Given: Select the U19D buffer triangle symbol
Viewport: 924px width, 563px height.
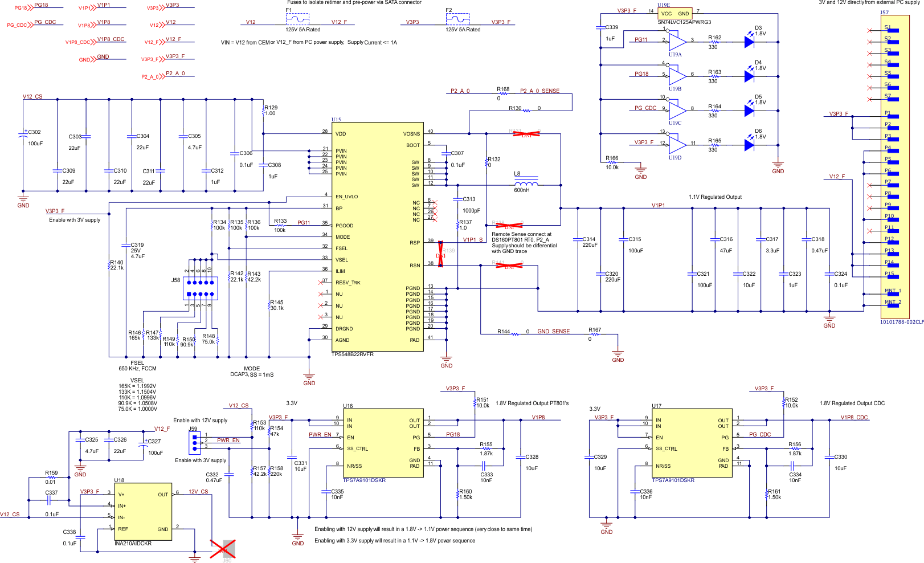Looking at the screenshot, I should pyautogui.click(x=677, y=145).
